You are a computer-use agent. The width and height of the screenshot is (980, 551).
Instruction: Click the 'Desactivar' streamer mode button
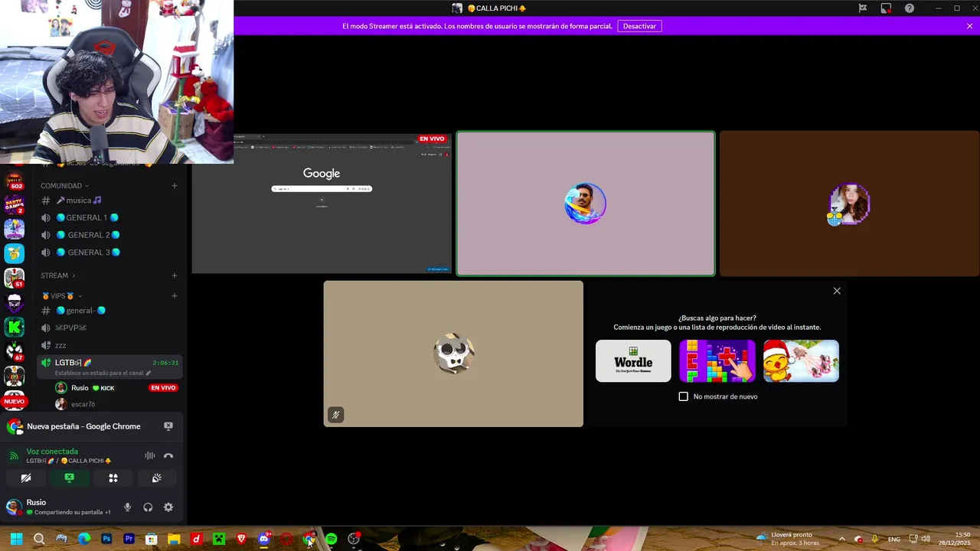pyautogui.click(x=639, y=26)
